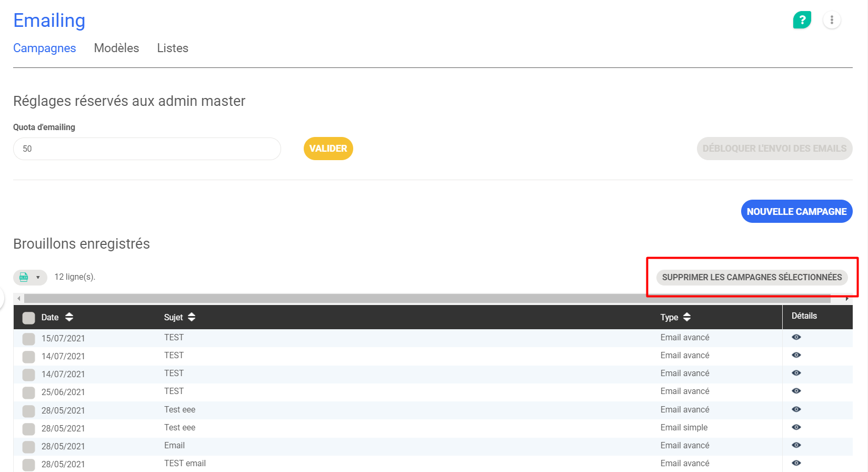Sort the table by the Date column
Image resolution: width=868 pixels, height=472 pixels.
[x=69, y=317]
